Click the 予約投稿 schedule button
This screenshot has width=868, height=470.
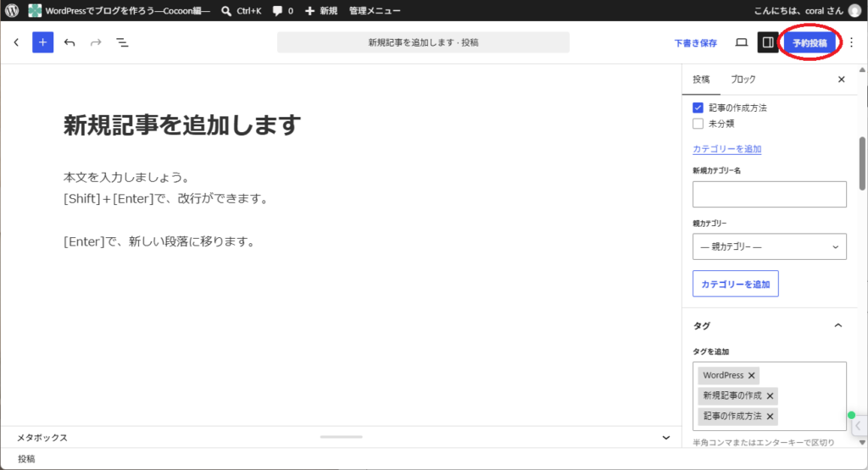coord(810,42)
